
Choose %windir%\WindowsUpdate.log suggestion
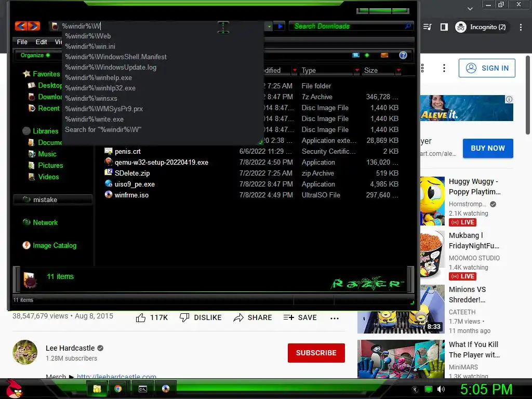163,67
